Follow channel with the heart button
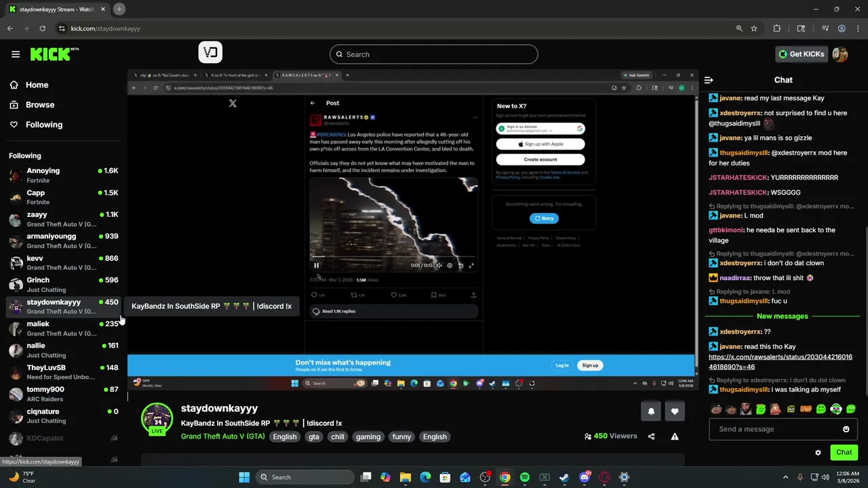Screen dimensions: 868x488 pos(675,411)
